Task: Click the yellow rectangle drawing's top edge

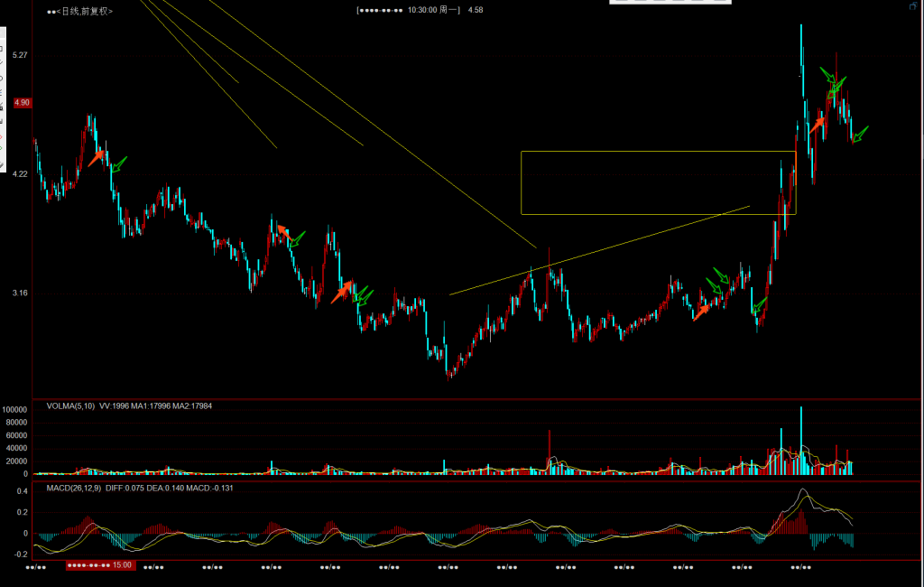Action: (x=658, y=151)
